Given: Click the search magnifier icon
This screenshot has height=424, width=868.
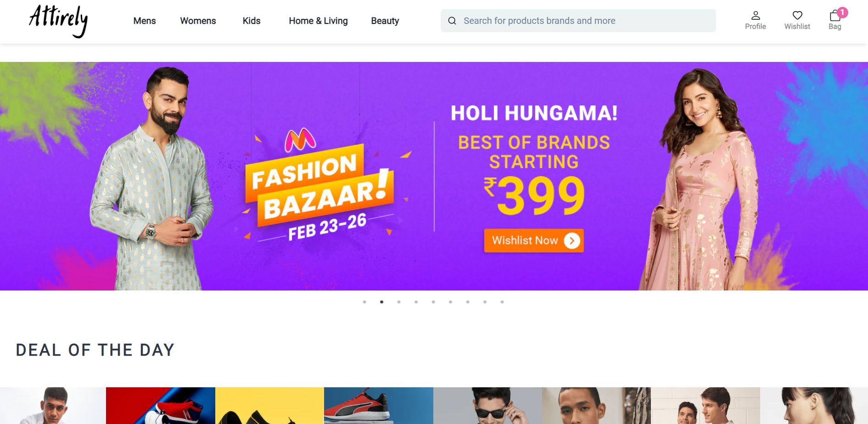Looking at the screenshot, I should click(x=452, y=21).
